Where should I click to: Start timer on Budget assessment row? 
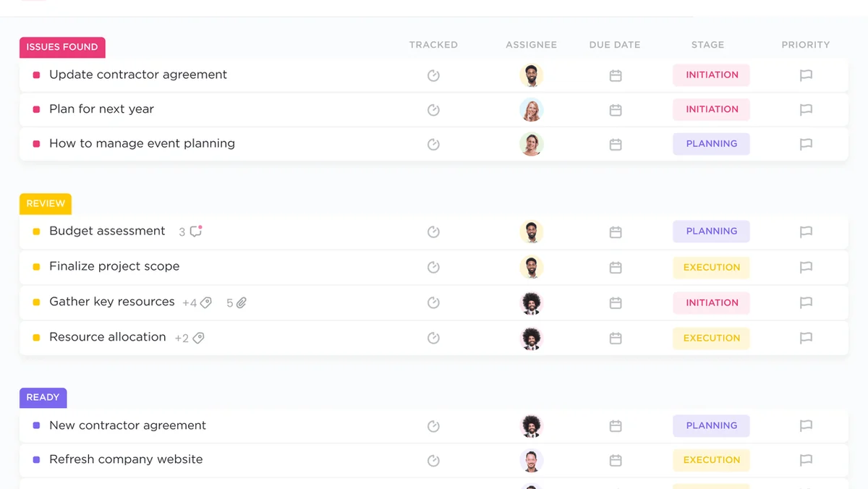433,231
